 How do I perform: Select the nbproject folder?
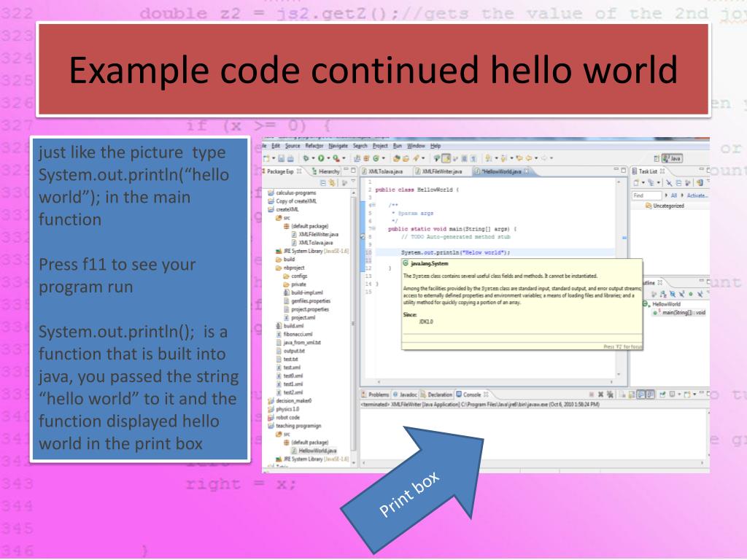(290, 268)
